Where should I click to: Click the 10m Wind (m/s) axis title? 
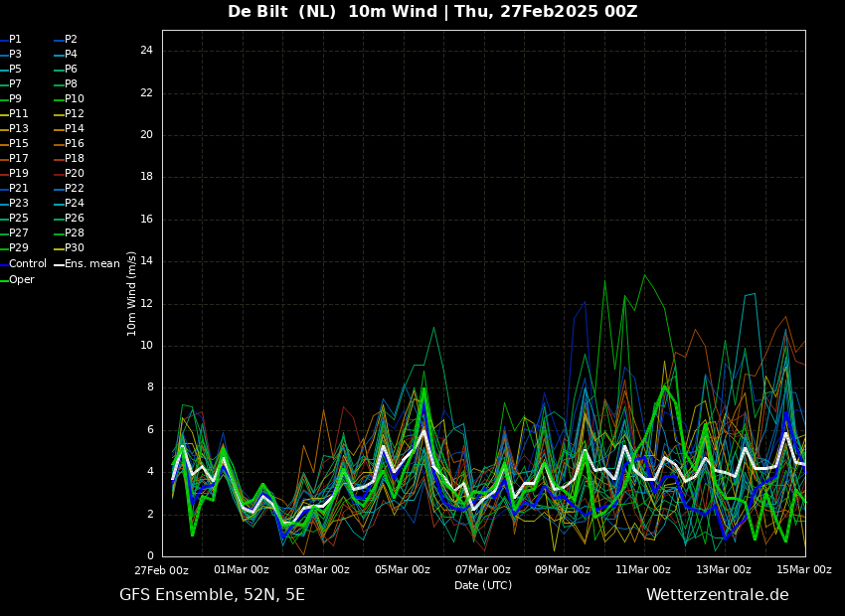(131, 293)
